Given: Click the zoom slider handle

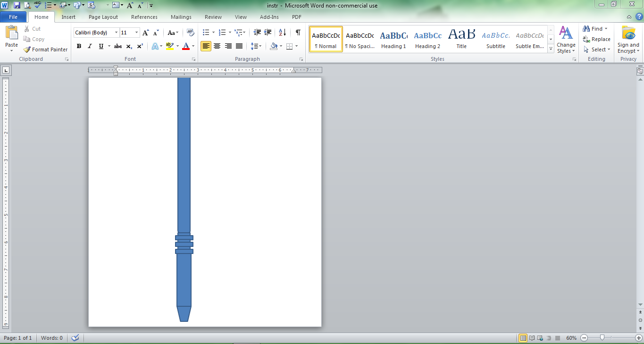Looking at the screenshot, I should [x=602, y=338].
